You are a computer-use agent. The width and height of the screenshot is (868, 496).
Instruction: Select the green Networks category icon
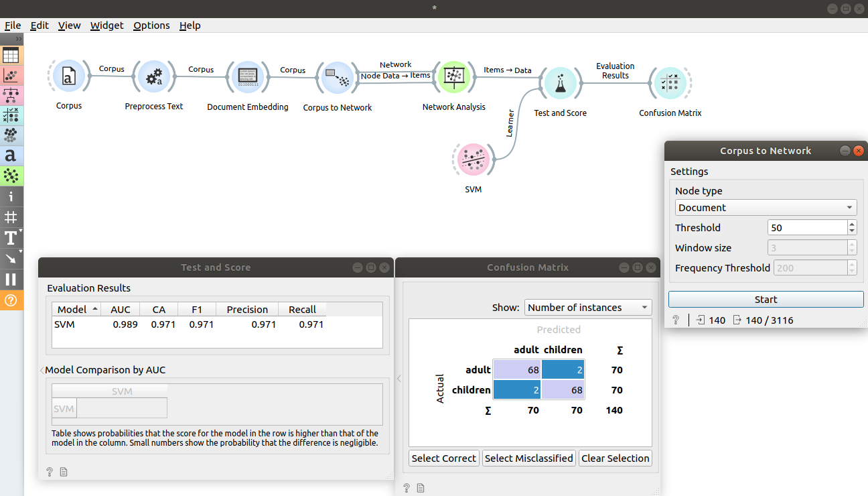11,176
